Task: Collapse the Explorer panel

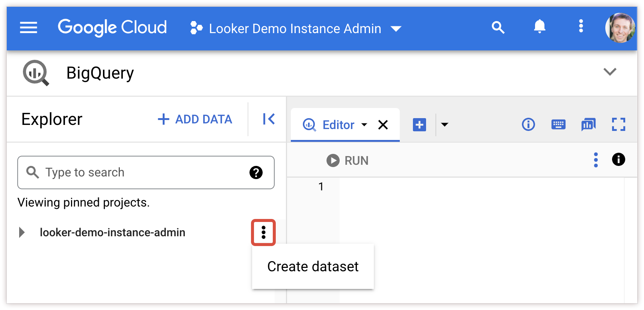Action: click(x=269, y=119)
